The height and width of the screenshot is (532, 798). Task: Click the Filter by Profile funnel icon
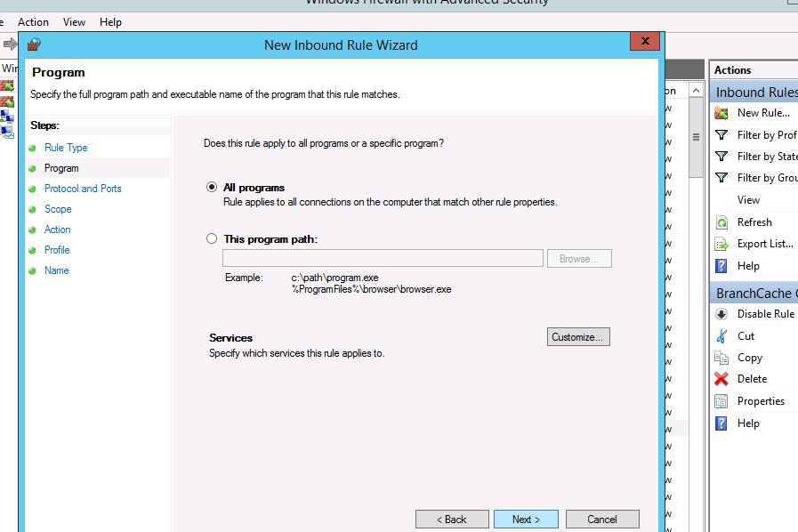(721, 135)
